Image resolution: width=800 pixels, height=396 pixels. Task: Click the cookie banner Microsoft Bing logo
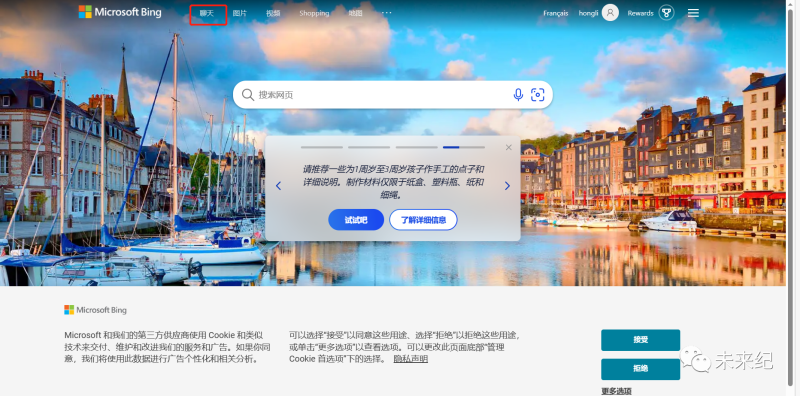pos(95,310)
